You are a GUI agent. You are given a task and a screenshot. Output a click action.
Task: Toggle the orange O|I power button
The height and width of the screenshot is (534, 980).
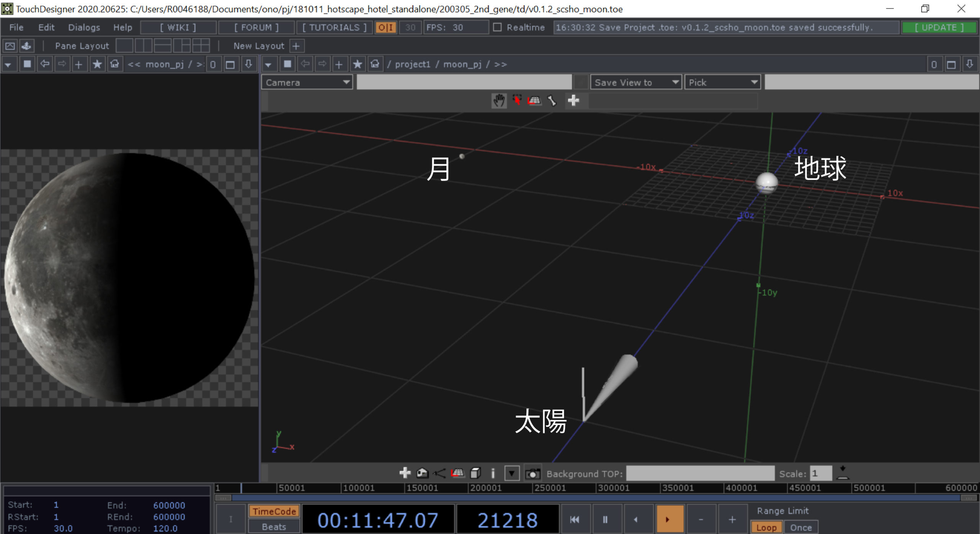[385, 28]
